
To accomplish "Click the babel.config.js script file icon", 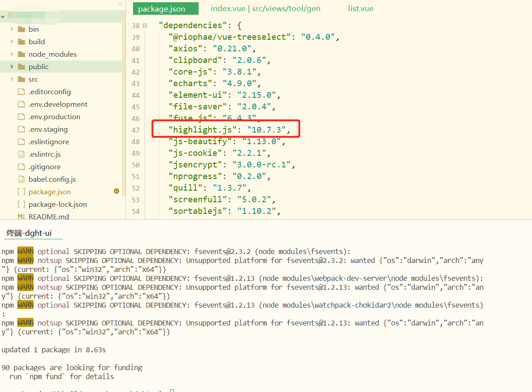I will click(21, 179).
